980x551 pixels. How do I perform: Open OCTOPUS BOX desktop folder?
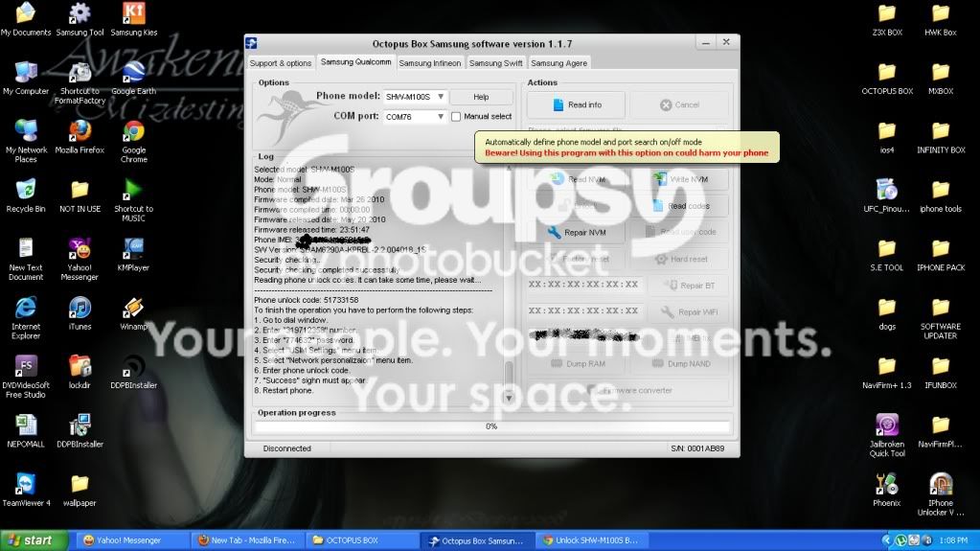887,78
